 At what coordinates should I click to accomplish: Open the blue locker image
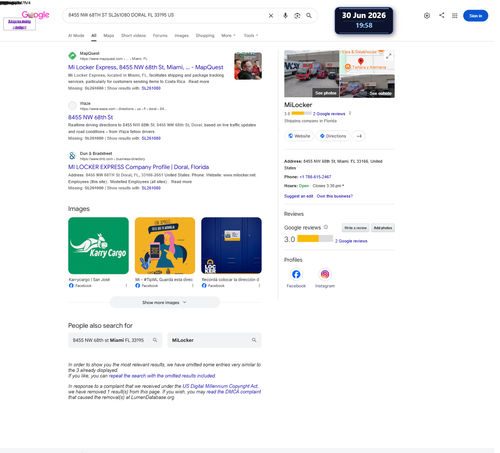tap(231, 246)
